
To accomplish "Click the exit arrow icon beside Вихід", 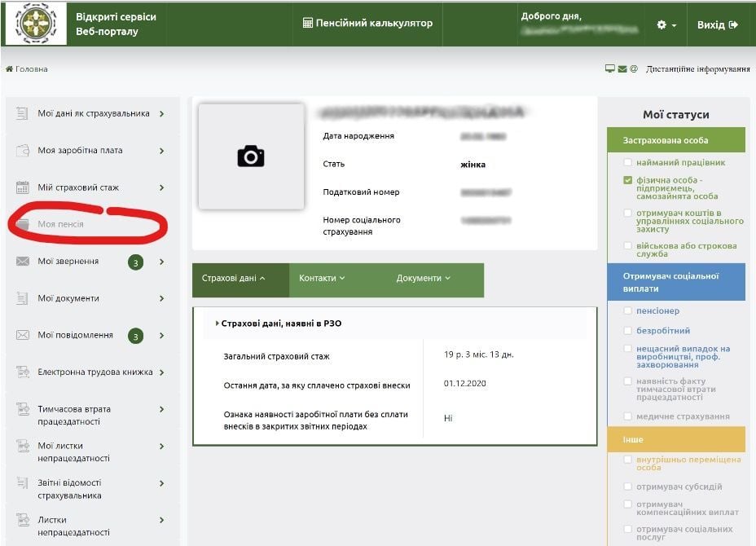I will click(x=733, y=24).
